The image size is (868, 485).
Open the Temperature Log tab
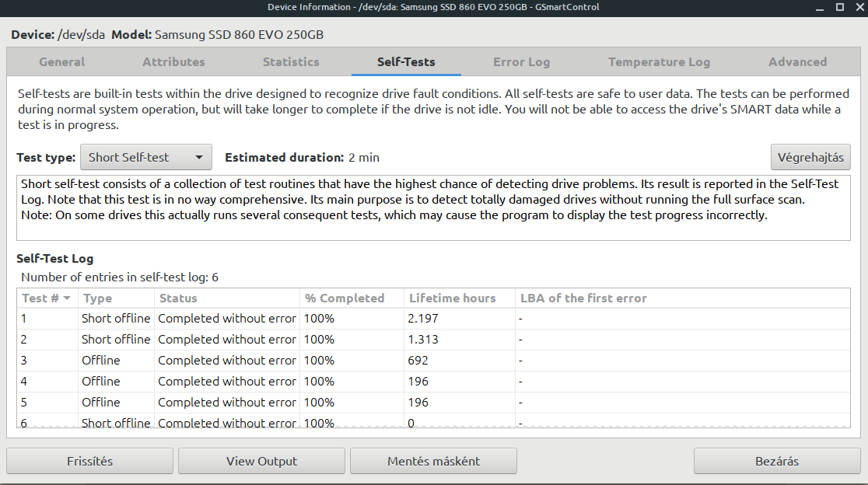659,62
